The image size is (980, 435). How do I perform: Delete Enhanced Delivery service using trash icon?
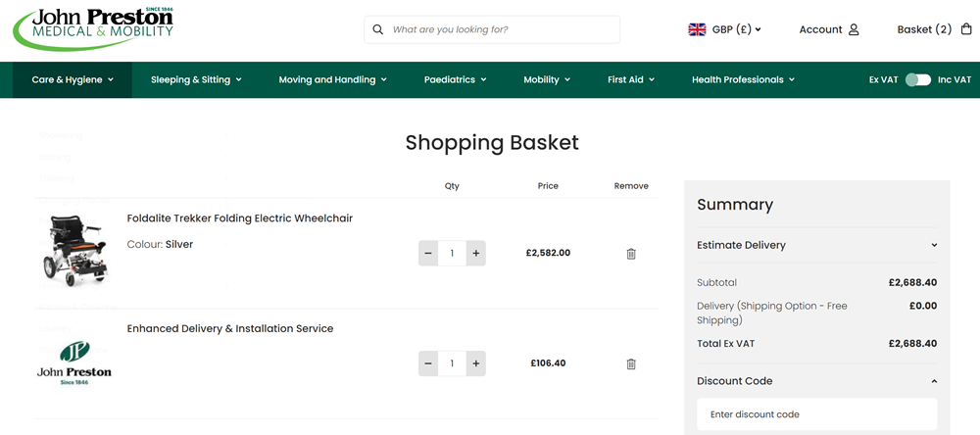tap(631, 363)
